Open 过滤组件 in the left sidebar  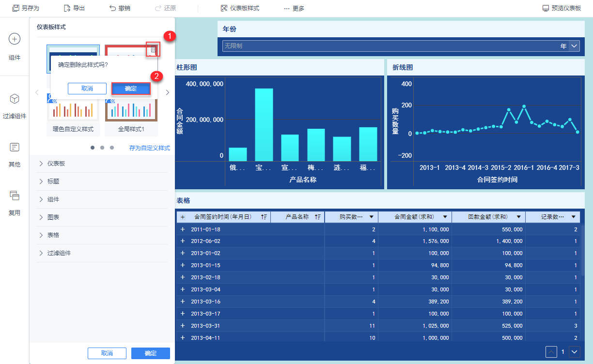click(15, 105)
